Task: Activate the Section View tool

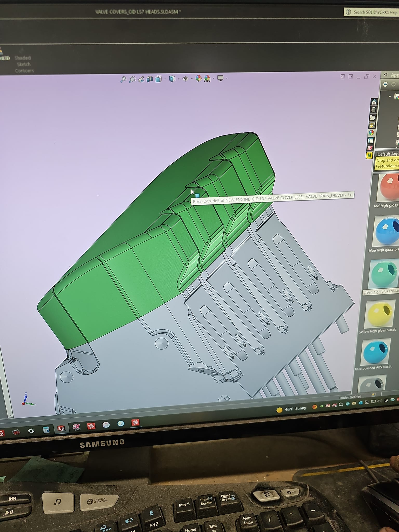Action: pyautogui.click(x=150, y=79)
